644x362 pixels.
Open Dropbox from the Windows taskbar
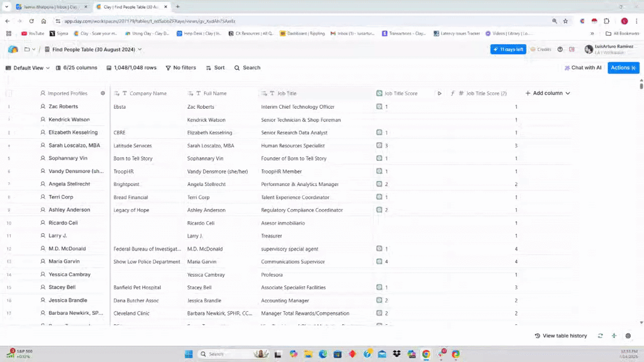click(x=396, y=354)
